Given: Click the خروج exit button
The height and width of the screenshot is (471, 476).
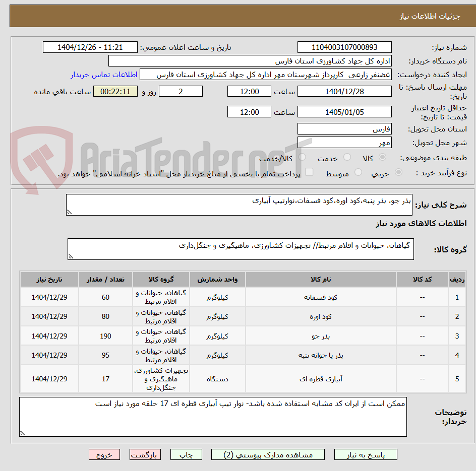Looking at the screenshot, I should (x=104, y=454).
